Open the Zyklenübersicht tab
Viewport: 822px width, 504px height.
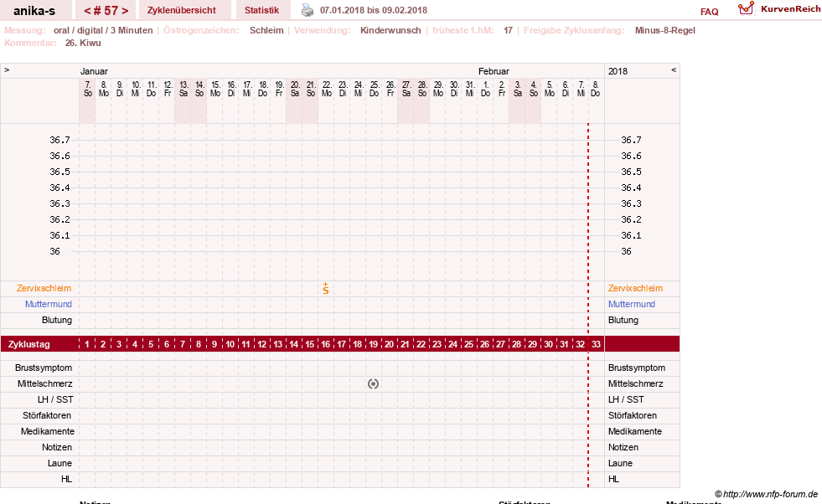[181, 11]
